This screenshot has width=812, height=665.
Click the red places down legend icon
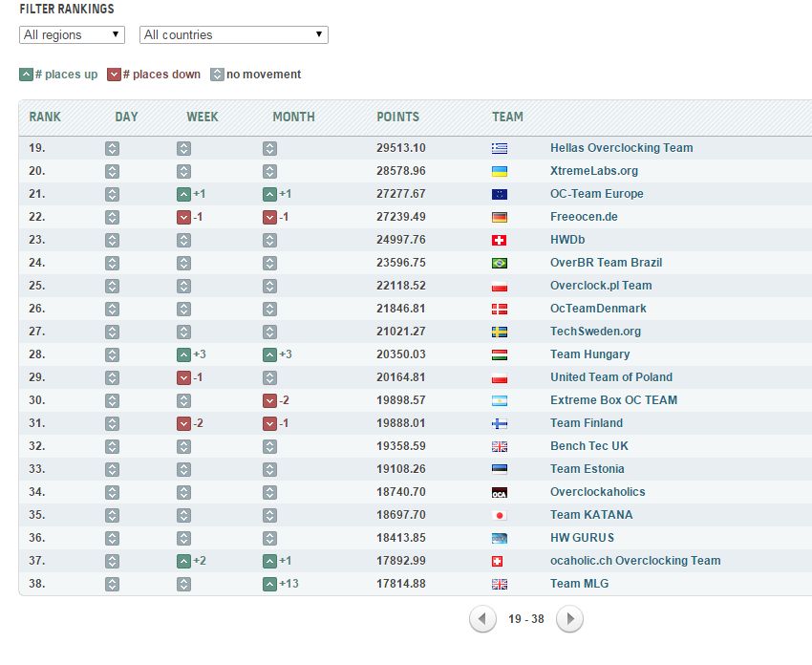click(114, 75)
